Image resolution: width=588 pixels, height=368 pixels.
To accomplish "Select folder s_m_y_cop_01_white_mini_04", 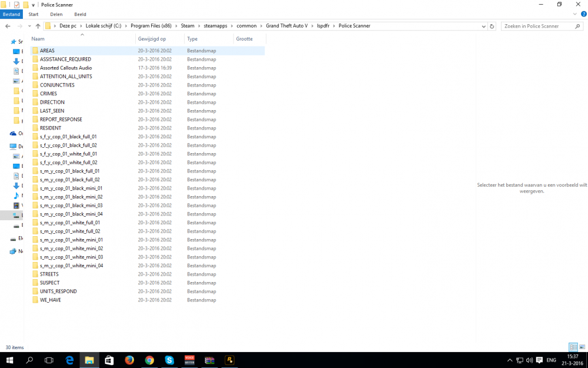I will tap(71, 266).
